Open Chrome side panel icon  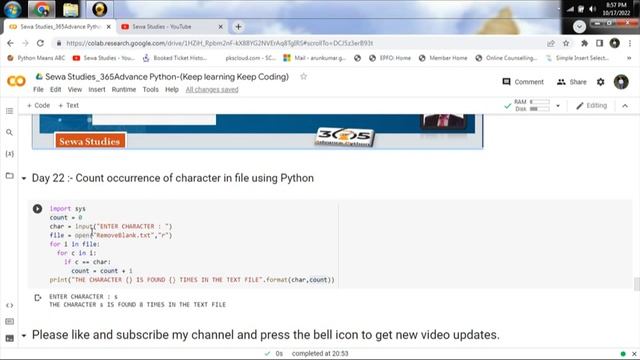point(599,43)
